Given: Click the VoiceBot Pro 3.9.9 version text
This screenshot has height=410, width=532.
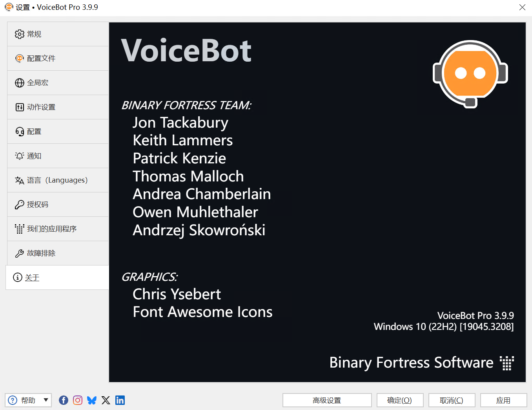Looking at the screenshot, I should pos(476,315).
